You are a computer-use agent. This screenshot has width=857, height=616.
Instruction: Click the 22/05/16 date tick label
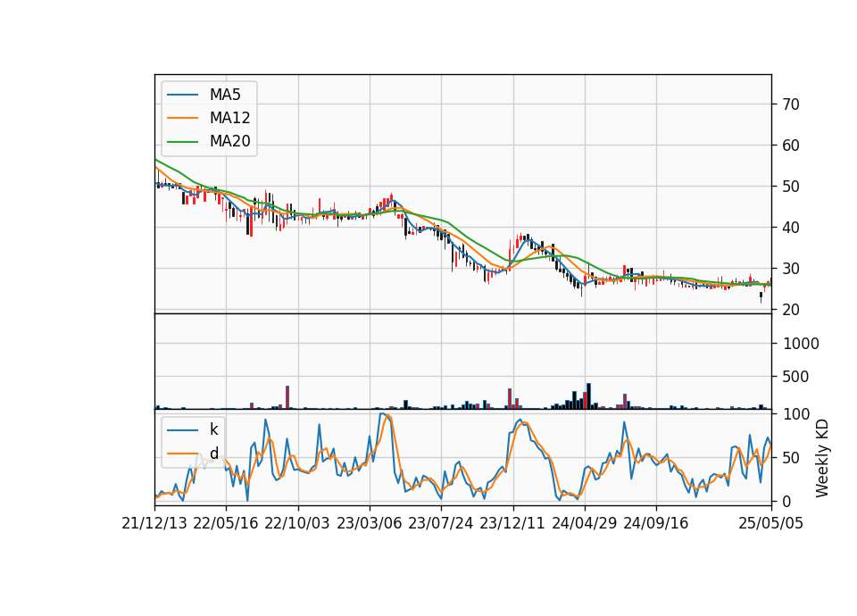click(226, 523)
